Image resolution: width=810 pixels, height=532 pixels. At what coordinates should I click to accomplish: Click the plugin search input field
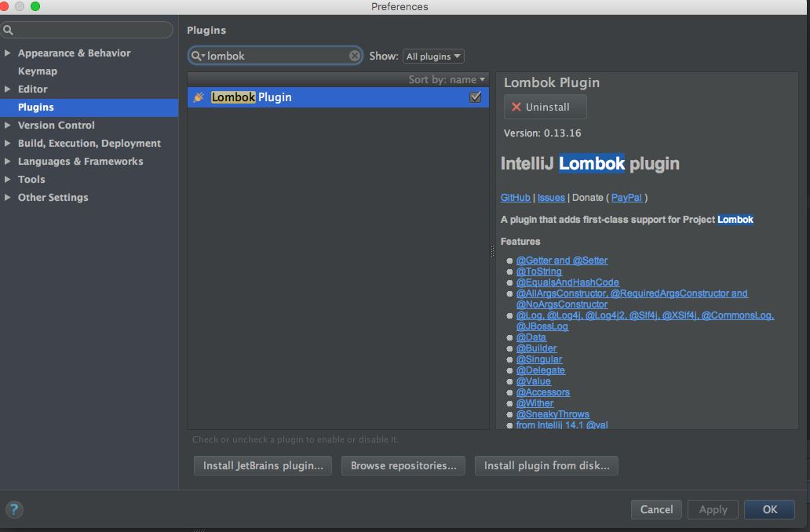coord(275,56)
